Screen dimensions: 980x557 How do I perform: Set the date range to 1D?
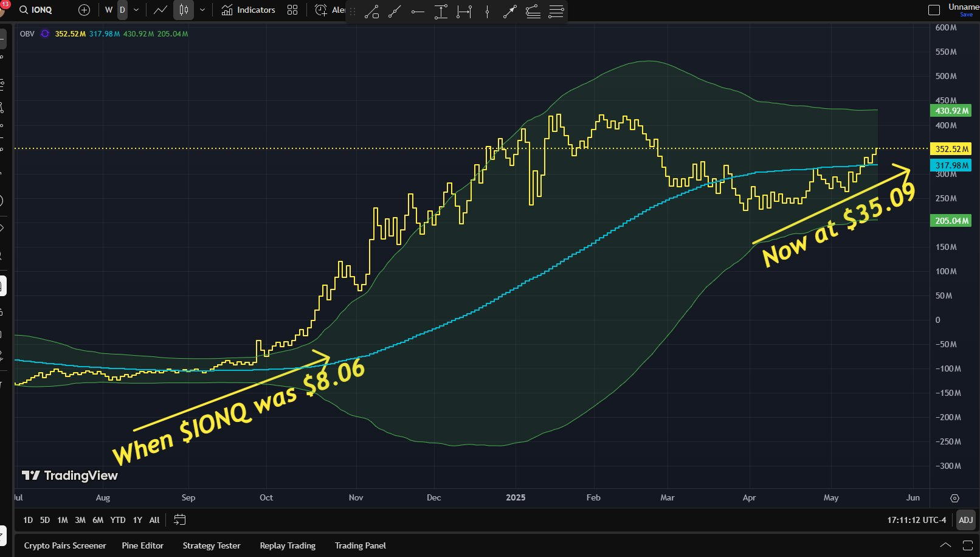28,520
